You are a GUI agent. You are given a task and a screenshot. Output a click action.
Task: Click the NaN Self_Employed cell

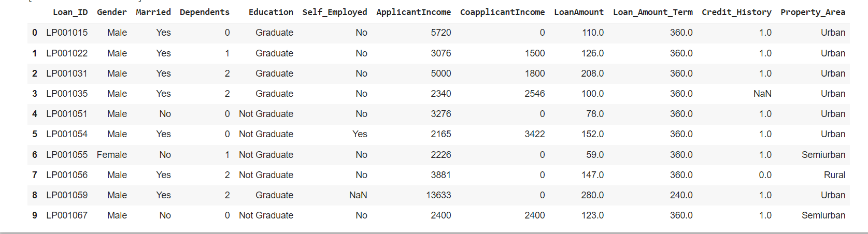(358, 195)
